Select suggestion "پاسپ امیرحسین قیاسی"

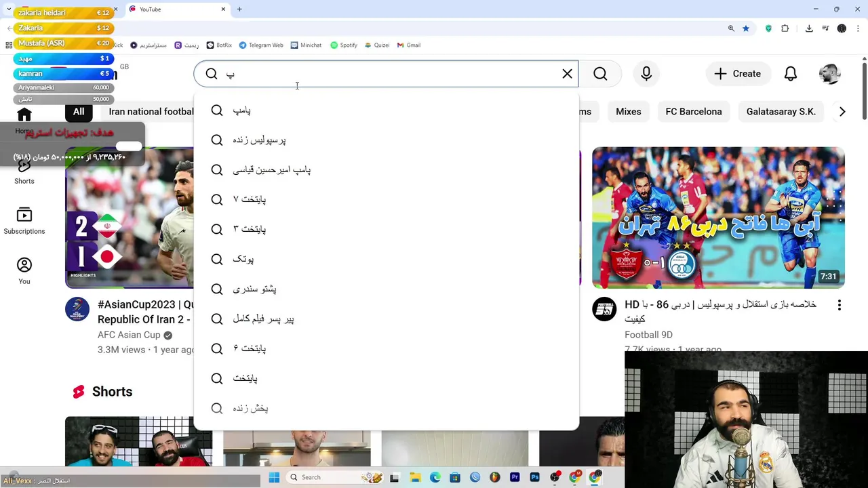(387, 170)
